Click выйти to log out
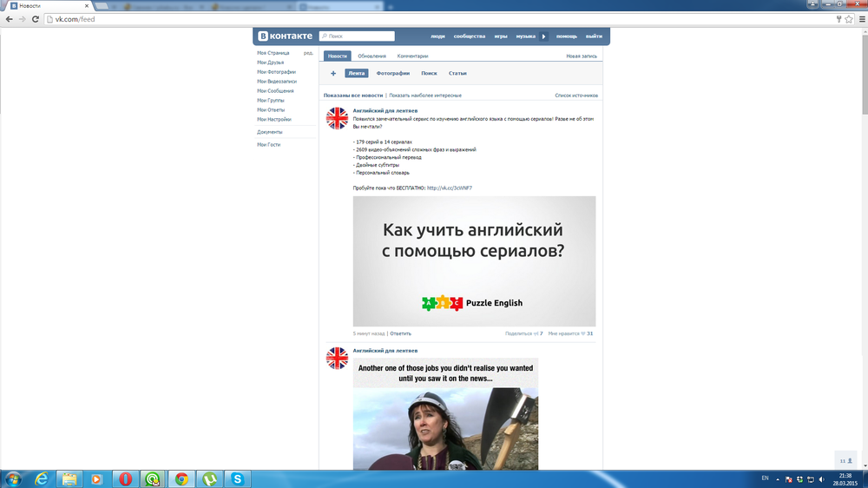 [594, 36]
